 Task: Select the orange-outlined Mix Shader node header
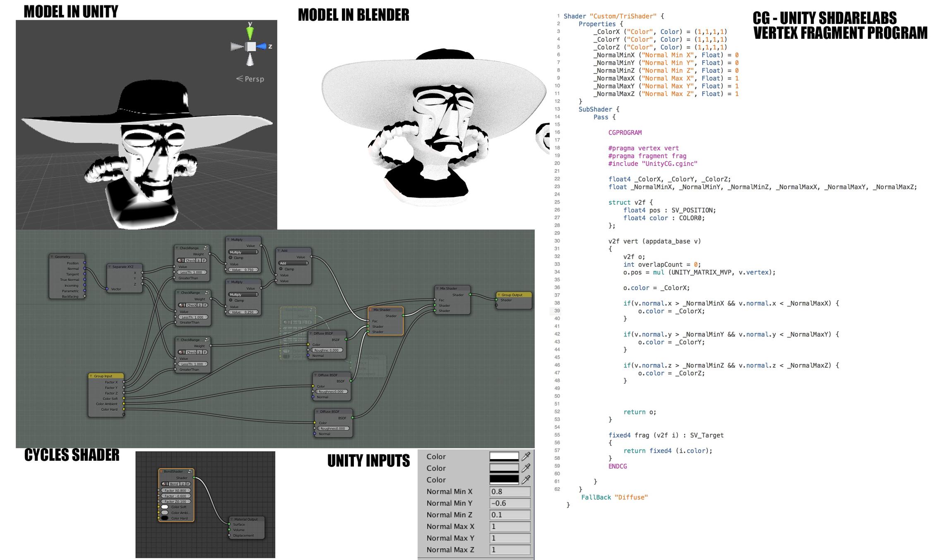pyautogui.click(x=385, y=310)
